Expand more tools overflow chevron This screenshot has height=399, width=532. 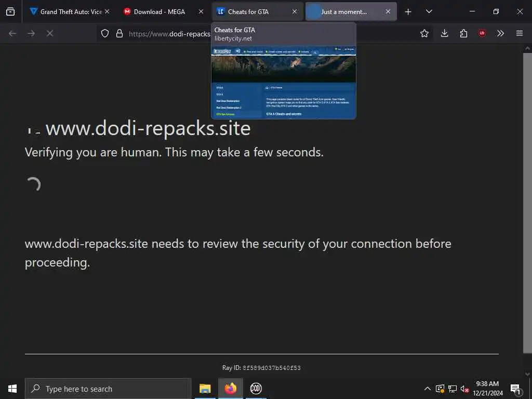point(500,33)
